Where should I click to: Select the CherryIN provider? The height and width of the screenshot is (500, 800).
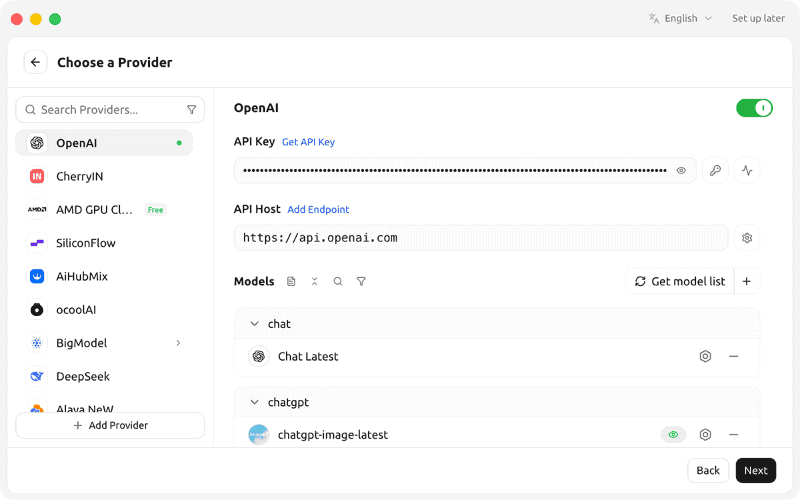104,177
